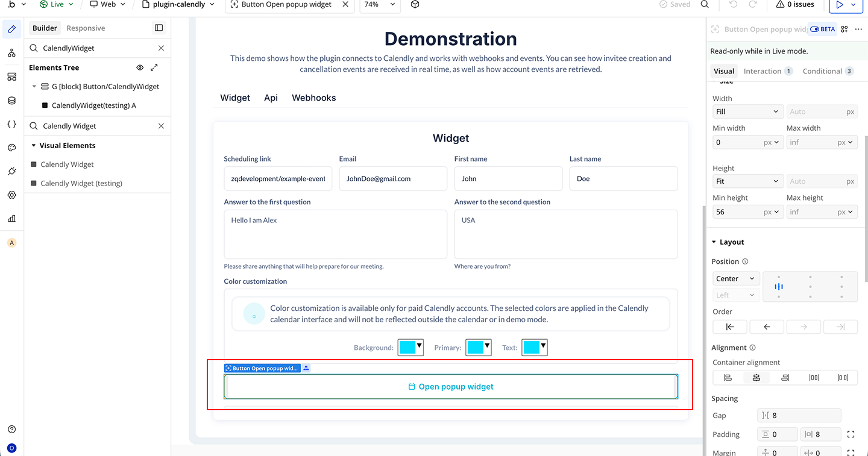Click the add-elements icon in property panel header
This screenshot has width=868, height=456.
click(844, 29)
